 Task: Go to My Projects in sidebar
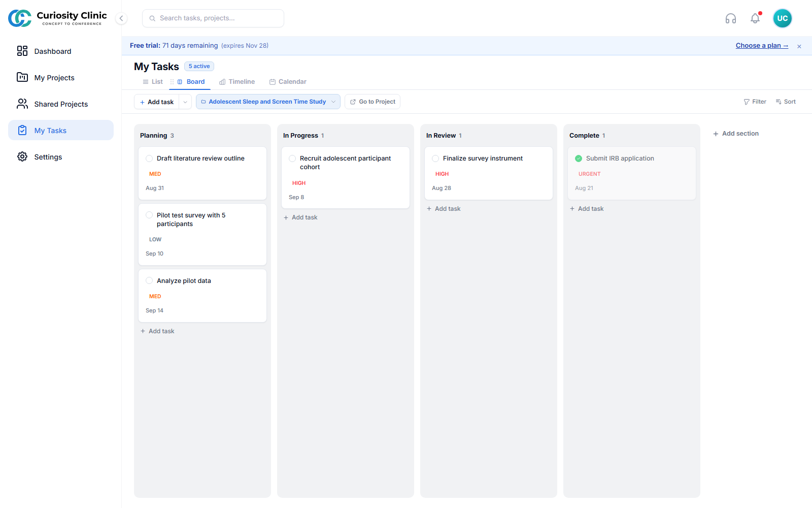click(61, 78)
